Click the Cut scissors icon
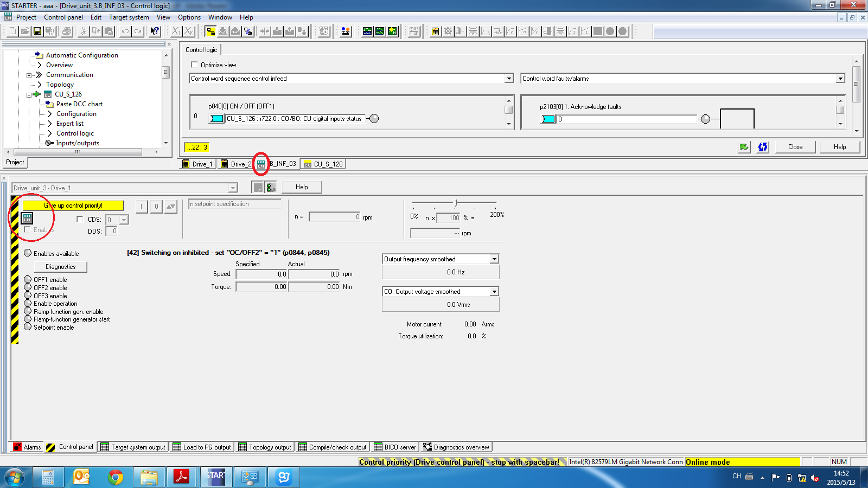The image size is (868, 488). 84,31
